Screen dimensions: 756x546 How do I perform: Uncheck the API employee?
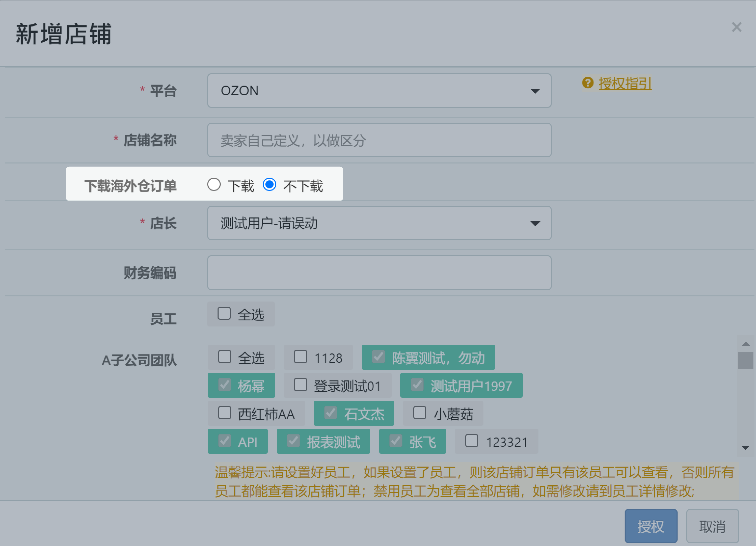[x=224, y=441]
